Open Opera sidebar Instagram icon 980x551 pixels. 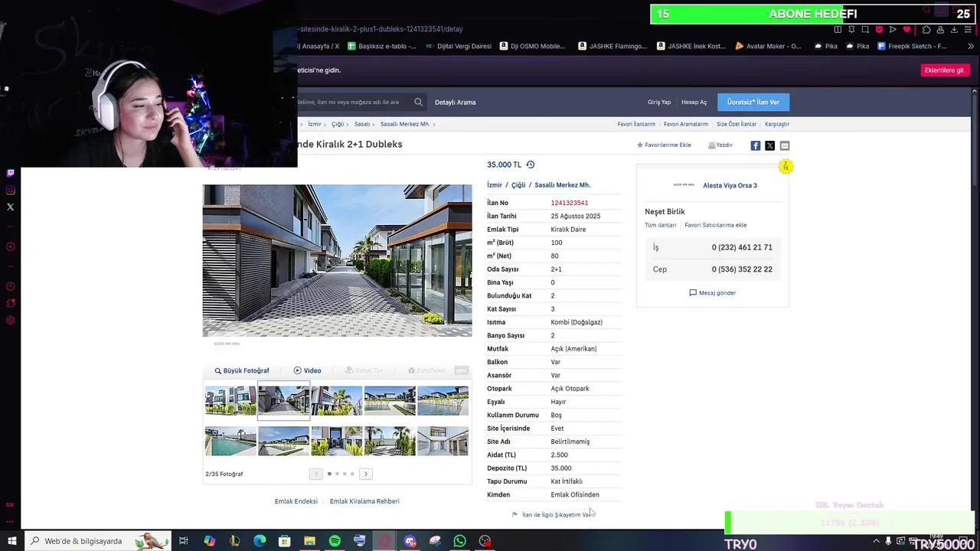point(11,190)
